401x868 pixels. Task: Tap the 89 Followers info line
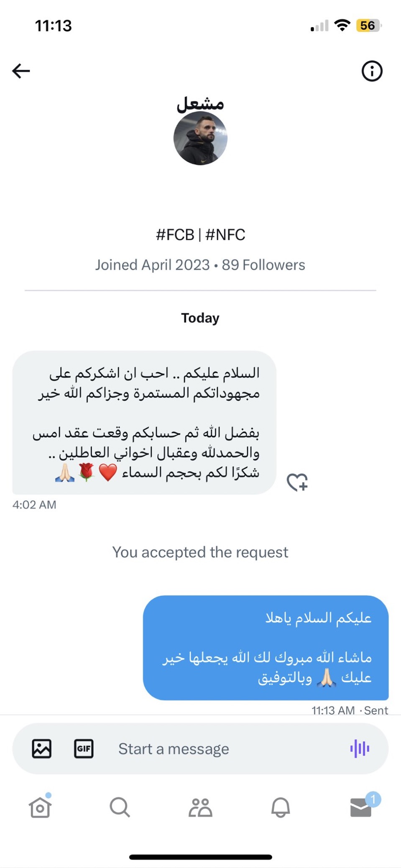point(263,265)
